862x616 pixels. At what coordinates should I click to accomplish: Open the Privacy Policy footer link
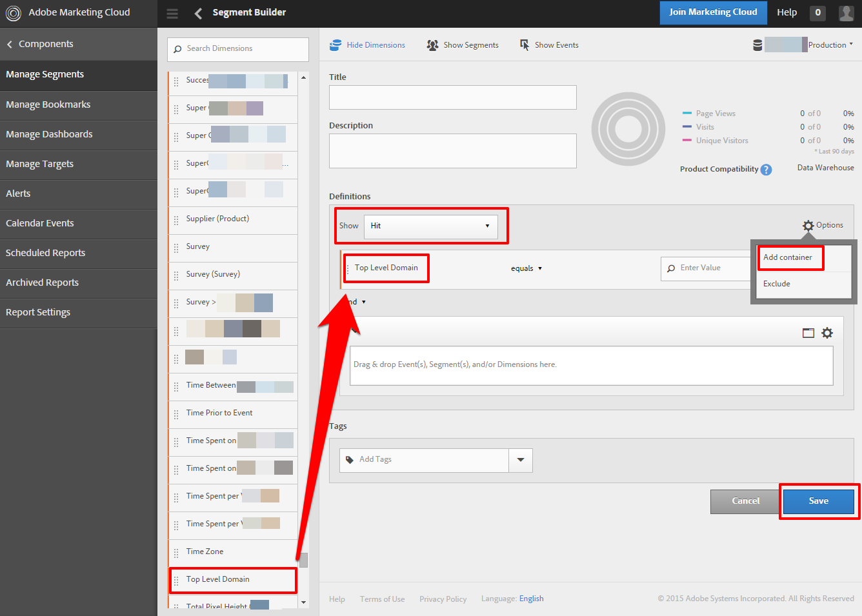443,599
